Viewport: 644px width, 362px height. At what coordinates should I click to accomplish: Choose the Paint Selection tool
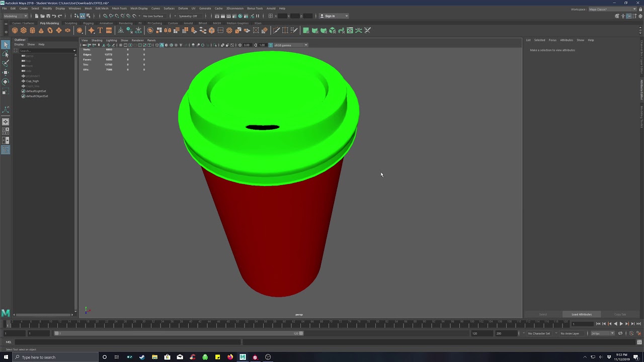click(x=6, y=63)
